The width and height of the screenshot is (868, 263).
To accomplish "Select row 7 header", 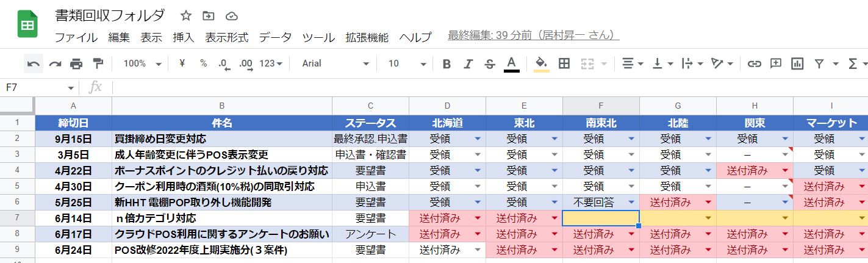I will click(x=17, y=218).
